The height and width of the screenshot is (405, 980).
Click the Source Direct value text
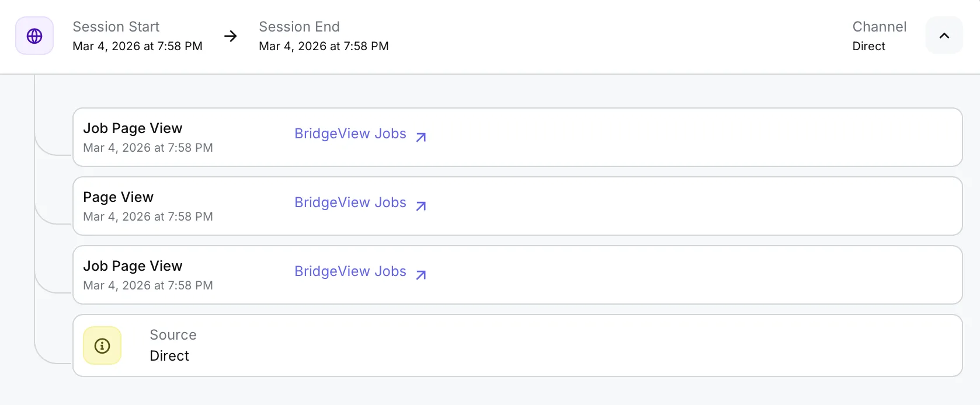pyautogui.click(x=169, y=356)
